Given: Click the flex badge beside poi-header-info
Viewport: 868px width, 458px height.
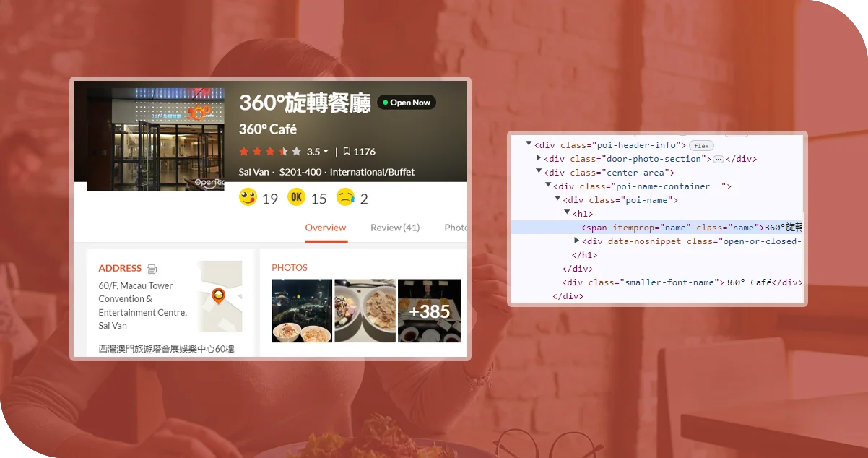Looking at the screenshot, I should pos(701,146).
